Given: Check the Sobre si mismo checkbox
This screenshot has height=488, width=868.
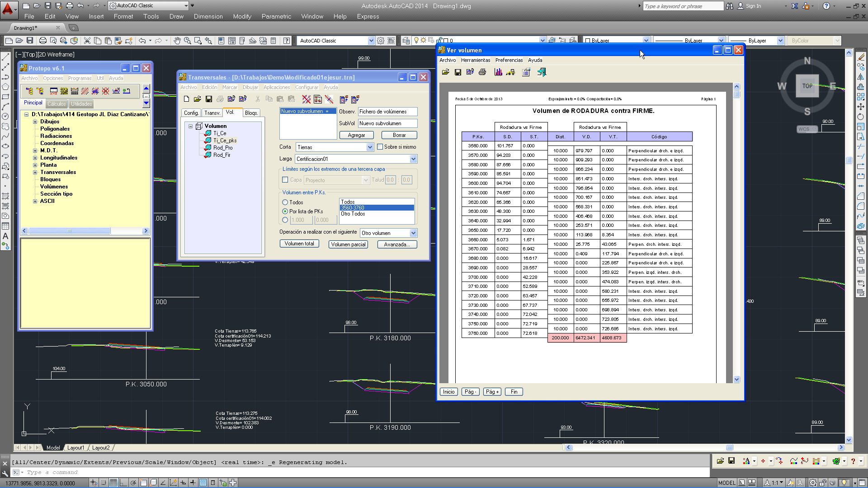Looking at the screenshot, I should tap(380, 147).
